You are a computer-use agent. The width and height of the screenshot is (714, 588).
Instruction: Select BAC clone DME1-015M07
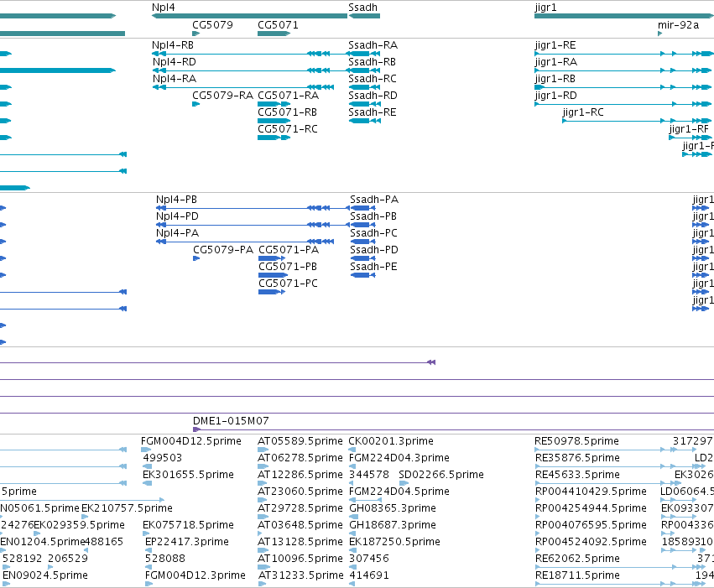click(231, 421)
